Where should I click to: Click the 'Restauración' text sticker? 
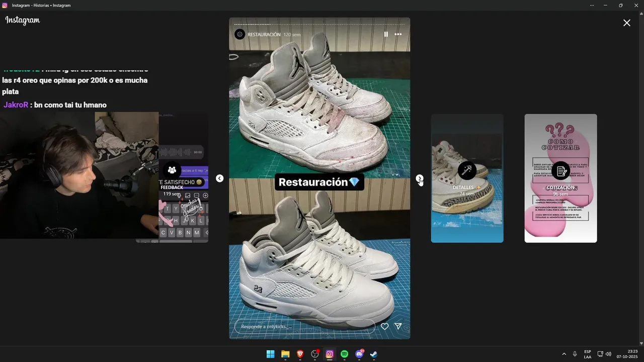coord(319,182)
